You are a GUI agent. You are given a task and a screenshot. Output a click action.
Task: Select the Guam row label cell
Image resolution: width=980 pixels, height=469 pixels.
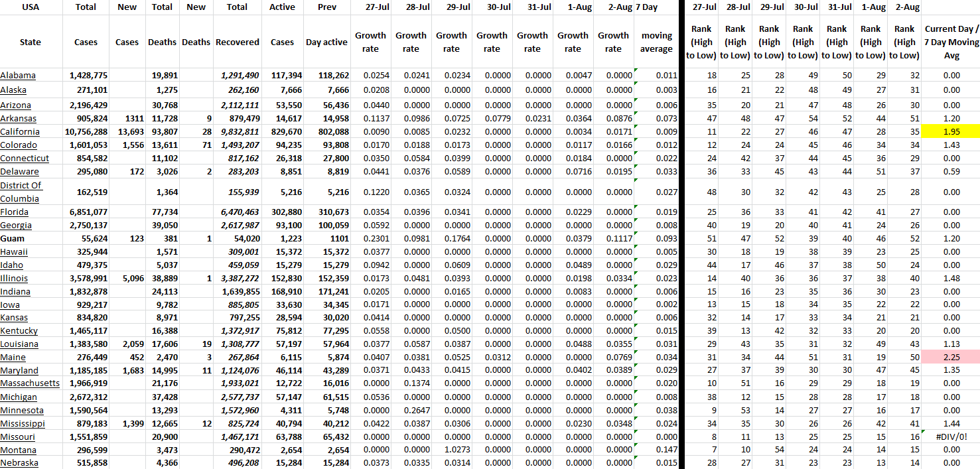pyautogui.click(x=12, y=239)
